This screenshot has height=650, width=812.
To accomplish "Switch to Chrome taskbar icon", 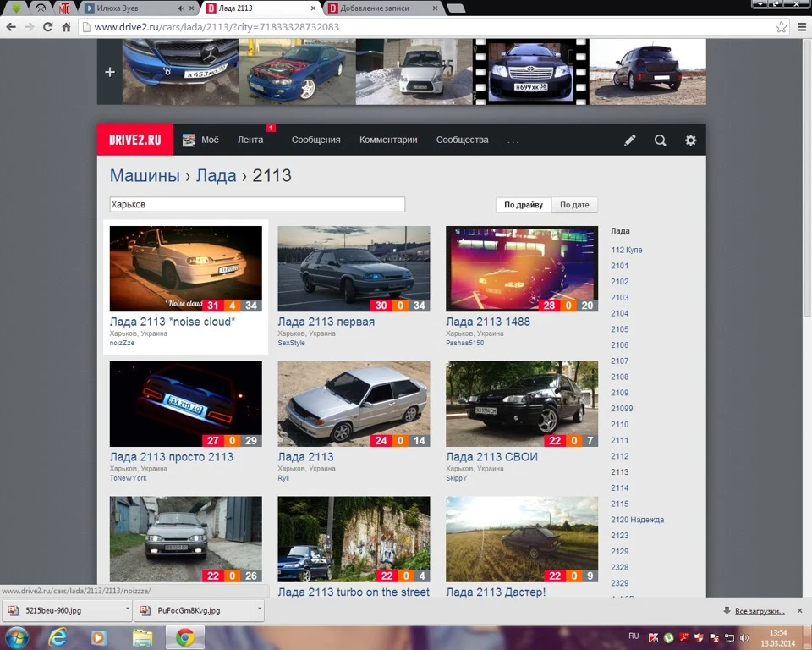I will [x=185, y=637].
